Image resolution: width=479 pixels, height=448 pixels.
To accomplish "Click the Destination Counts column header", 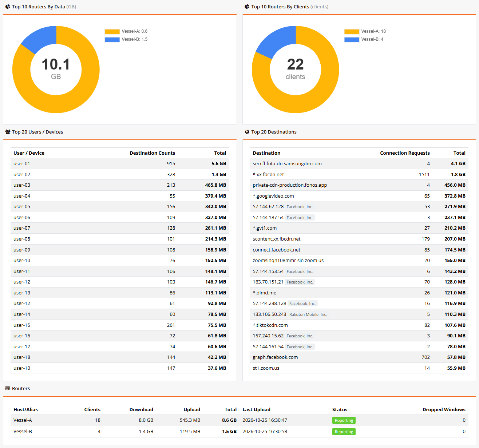I will point(152,153).
